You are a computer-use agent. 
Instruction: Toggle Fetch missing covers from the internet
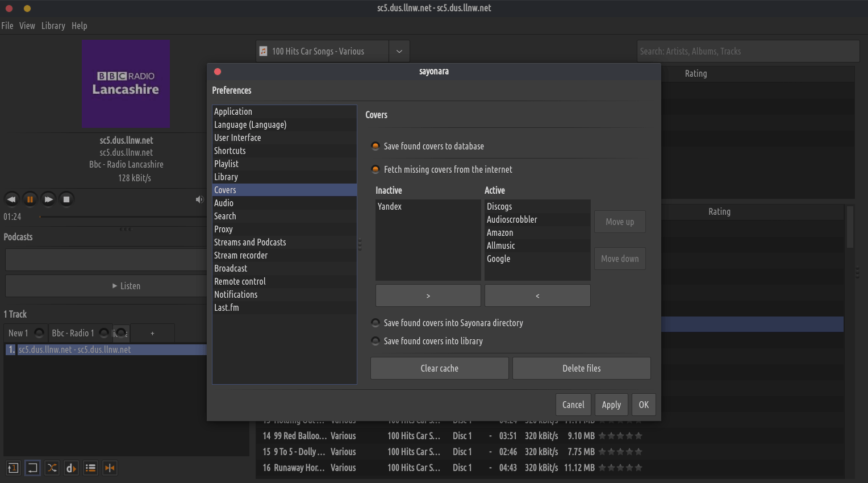point(375,169)
